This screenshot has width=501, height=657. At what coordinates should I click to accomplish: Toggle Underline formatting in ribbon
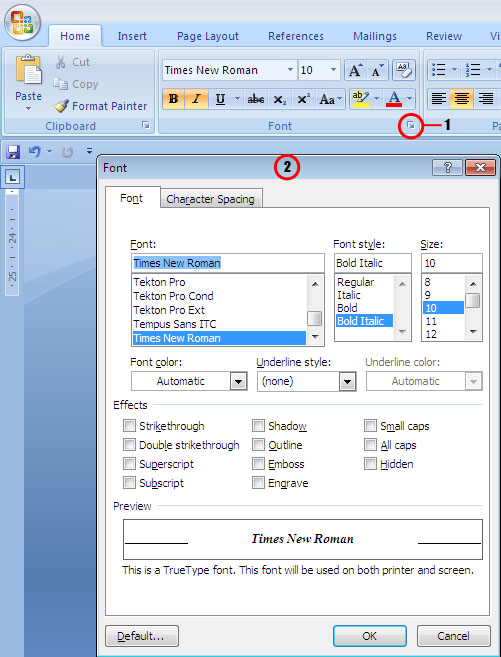[220, 99]
